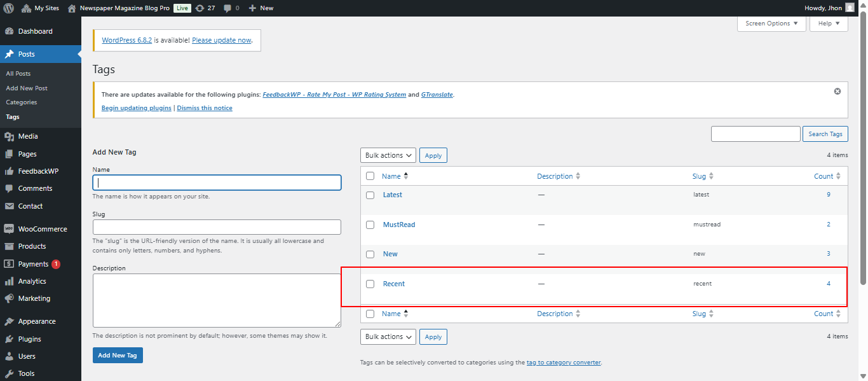This screenshot has width=868, height=381.
Task: Open Add New Post submenu
Action: (x=27, y=88)
